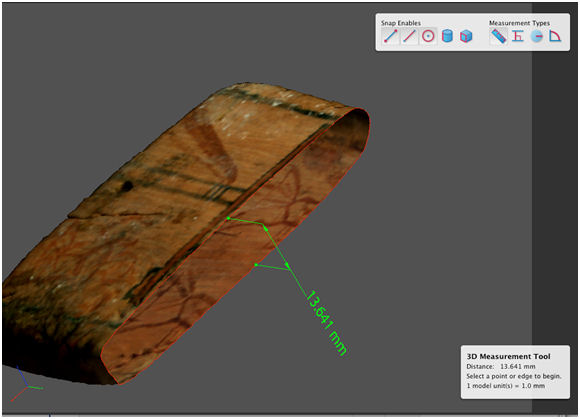Toggle snap to linear edges
Screen dimensions: 580x419
[x=409, y=36]
